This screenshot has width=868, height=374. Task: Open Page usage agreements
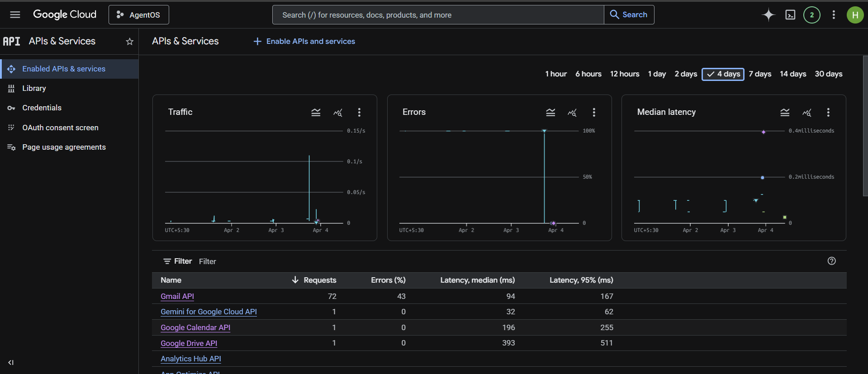(x=69, y=147)
